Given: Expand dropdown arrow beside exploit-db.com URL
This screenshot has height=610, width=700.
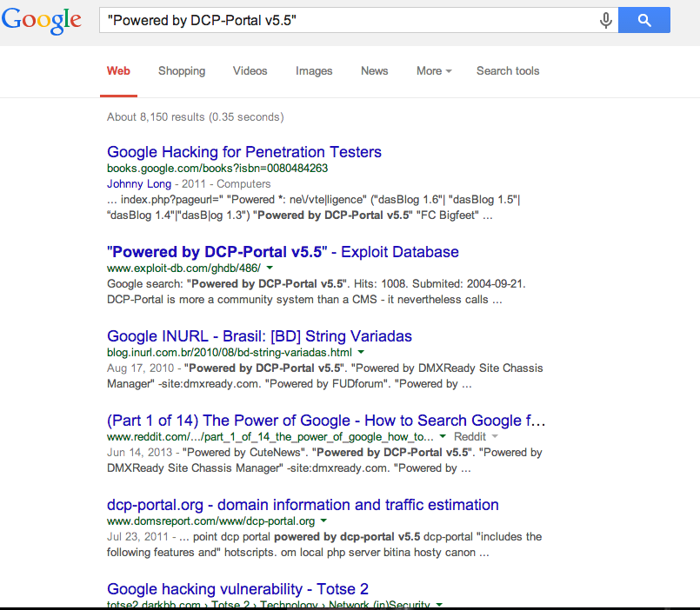Looking at the screenshot, I should point(270,268).
